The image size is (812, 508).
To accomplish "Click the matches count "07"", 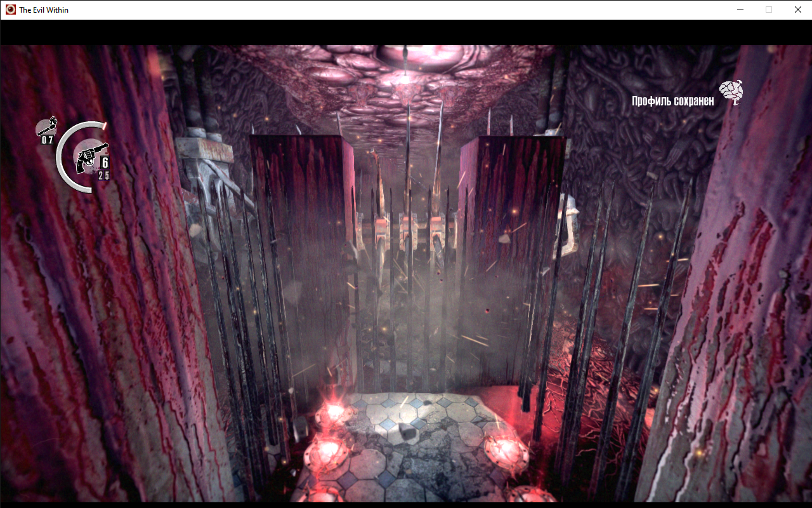I will pos(48,140).
